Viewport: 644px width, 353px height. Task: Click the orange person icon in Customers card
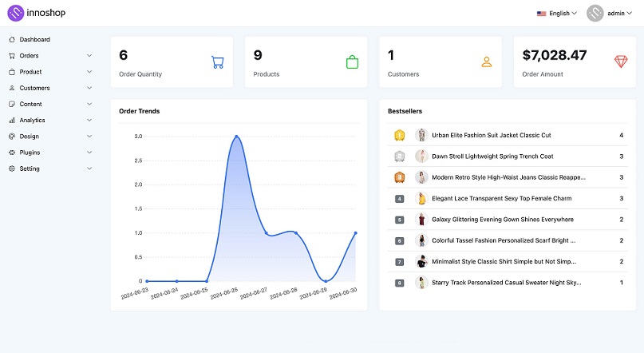[486, 61]
